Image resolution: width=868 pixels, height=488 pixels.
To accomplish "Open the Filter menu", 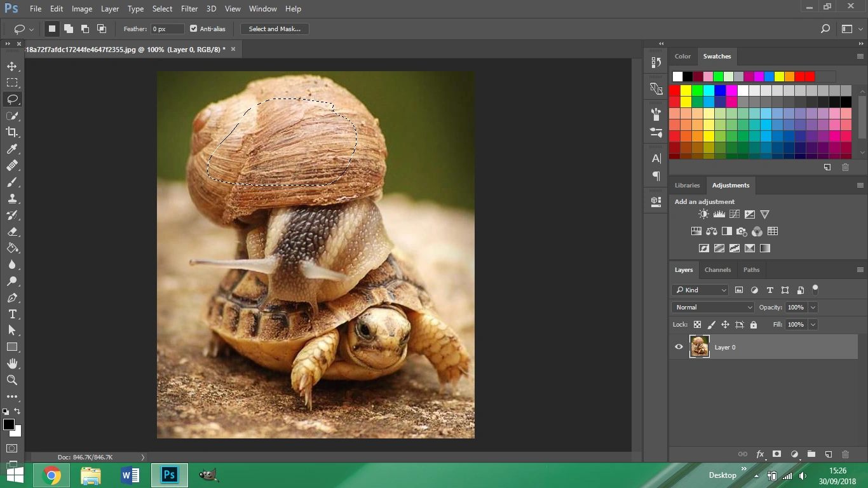I will coord(189,9).
